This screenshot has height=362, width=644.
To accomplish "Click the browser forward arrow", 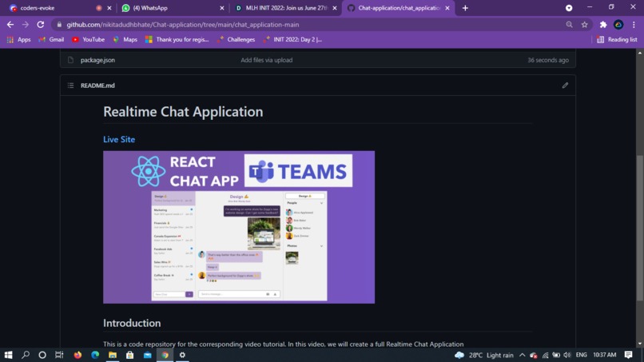I will (x=26, y=25).
